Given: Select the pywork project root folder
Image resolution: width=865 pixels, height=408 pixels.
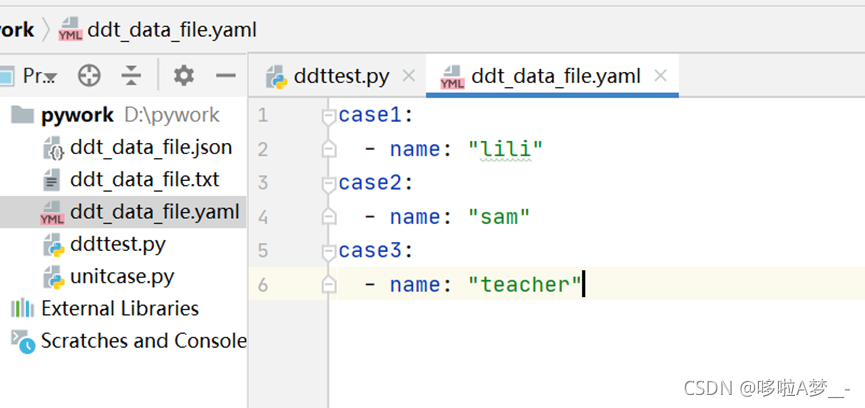Looking at the screenshot, I should pos(77,115).
